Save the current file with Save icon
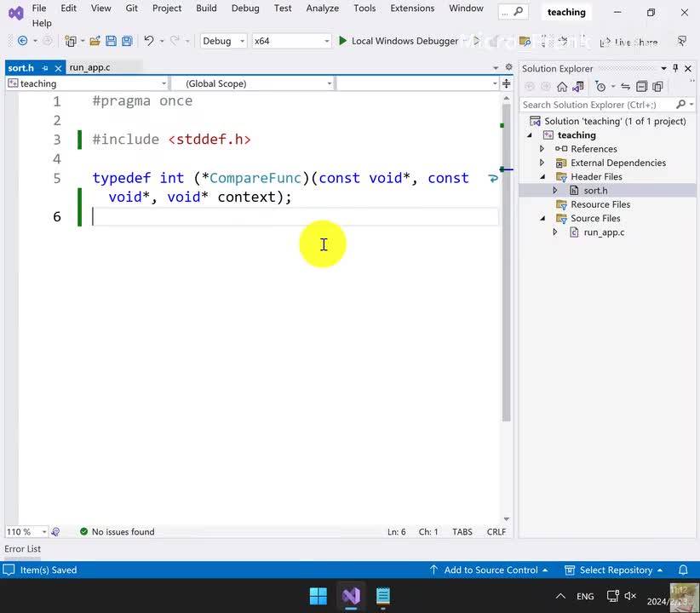The height and width of the screenshot is (613, 700). click(x=111, y=41)
